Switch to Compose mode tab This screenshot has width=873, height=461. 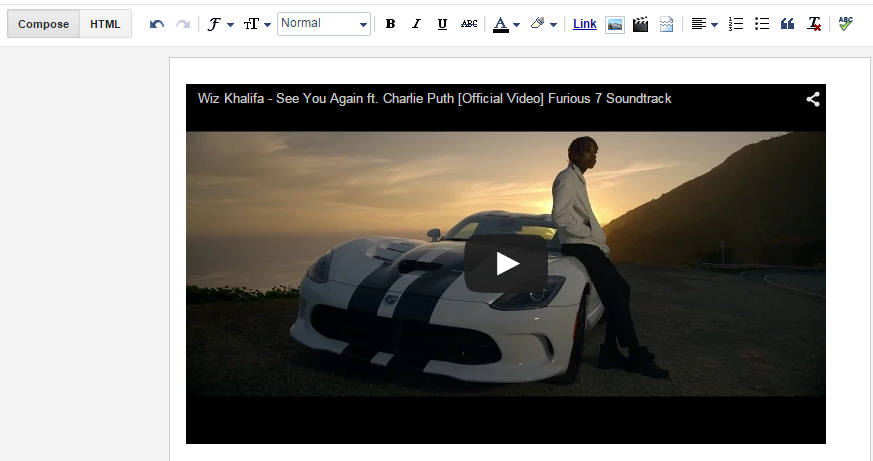[43, 24]
